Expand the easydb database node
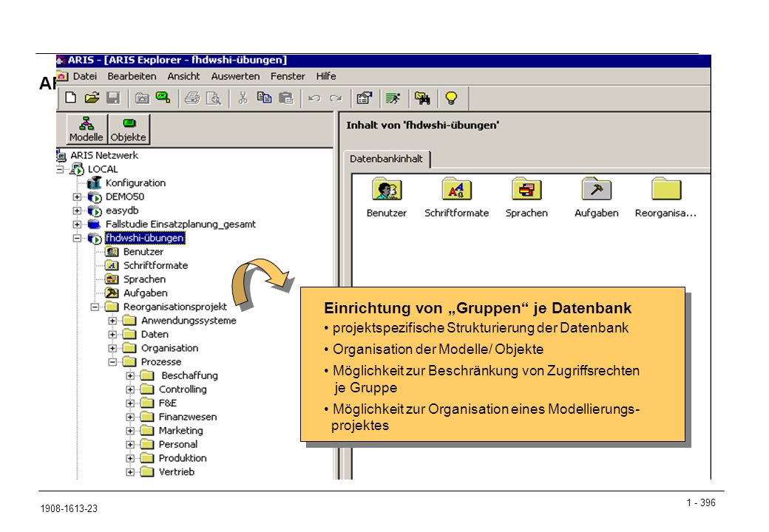 tap(77, 211)
